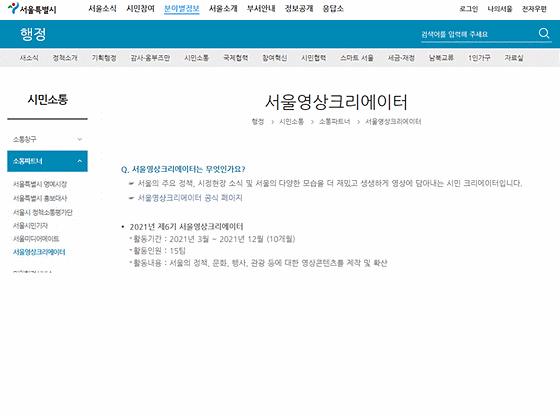This screenshot has width=560, height=418.
Task: Open the 부서안내 top menu
Action: (x=261, y=9)
